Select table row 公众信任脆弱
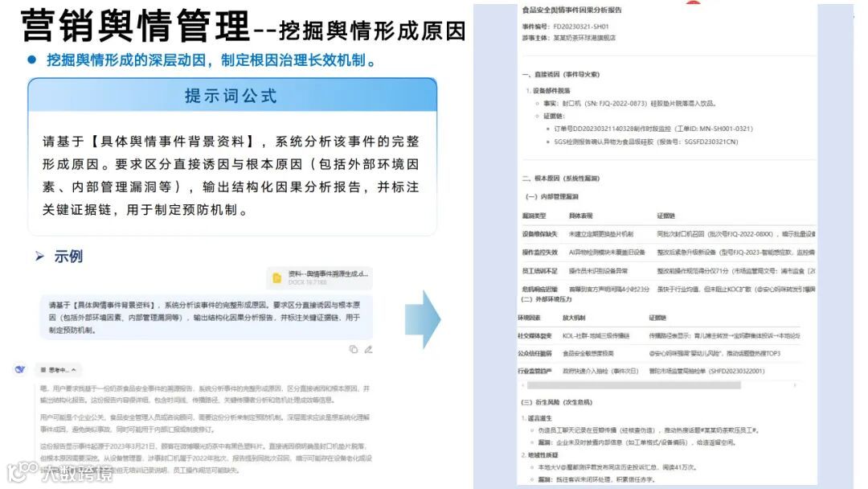The width and height of the screenshot is (868, 489). (x=659, y=353)
